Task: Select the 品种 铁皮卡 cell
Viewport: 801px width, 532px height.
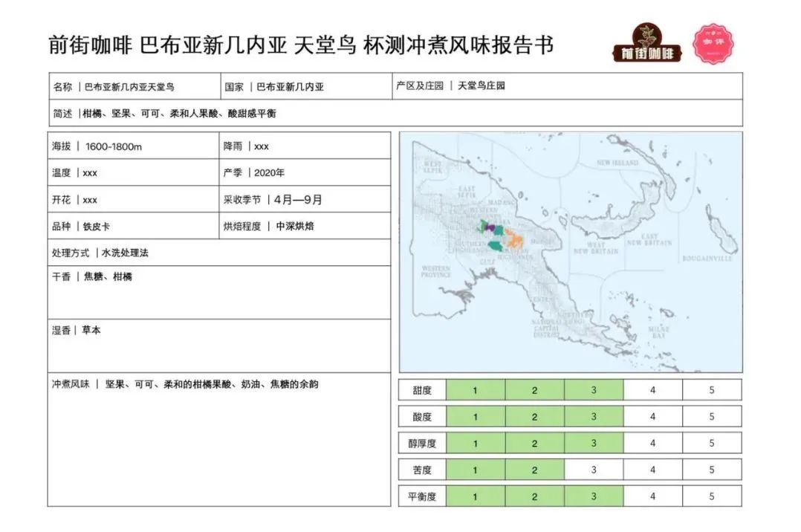Action: 133,226
